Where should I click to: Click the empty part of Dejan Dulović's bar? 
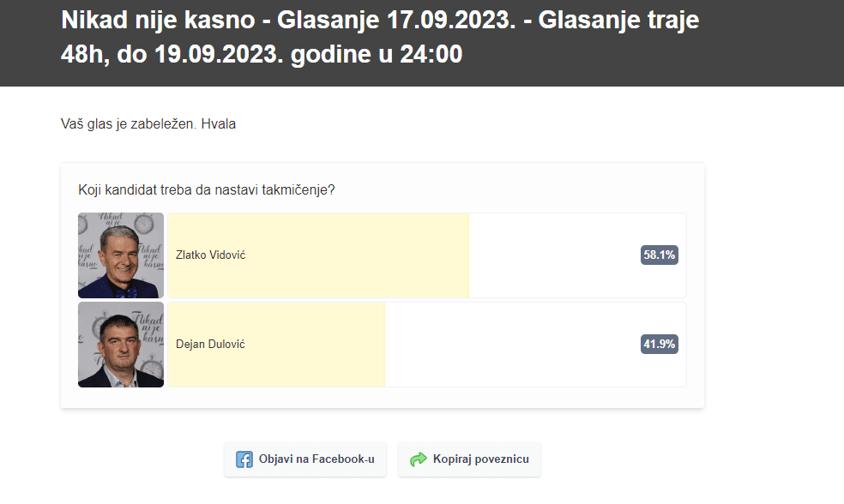click(x=512, y=345)
